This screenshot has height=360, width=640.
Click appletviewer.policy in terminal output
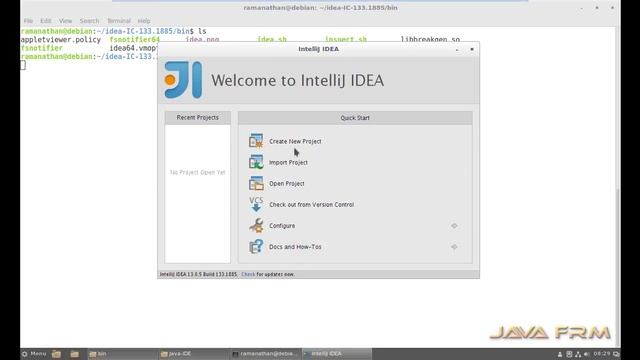[61, 40]
